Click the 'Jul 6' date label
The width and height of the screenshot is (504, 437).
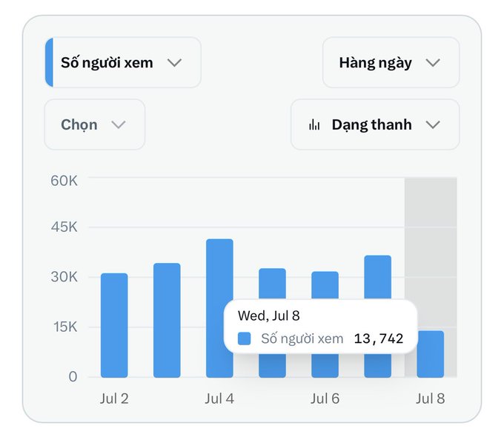pos(325,398)
